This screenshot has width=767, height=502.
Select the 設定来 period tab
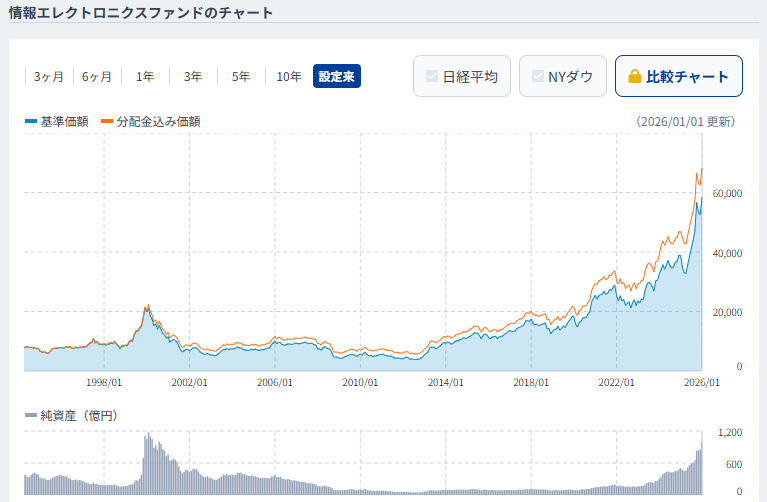coord(337,76)
